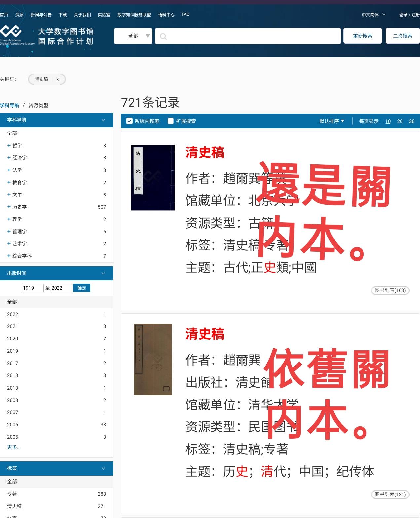Open 图书列表(163) for the first result

(x=390, y=290)
